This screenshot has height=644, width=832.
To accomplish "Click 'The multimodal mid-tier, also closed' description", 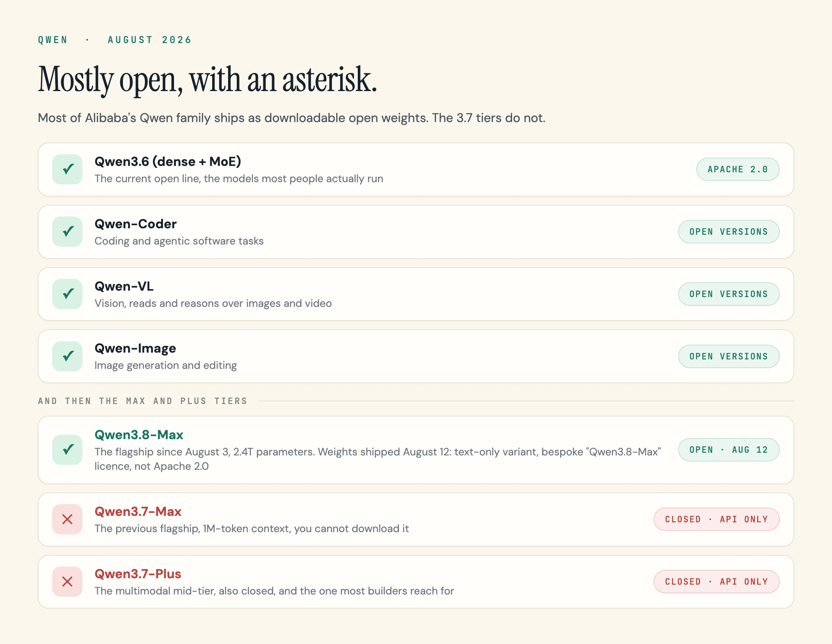I will click(x=274, y=591).
